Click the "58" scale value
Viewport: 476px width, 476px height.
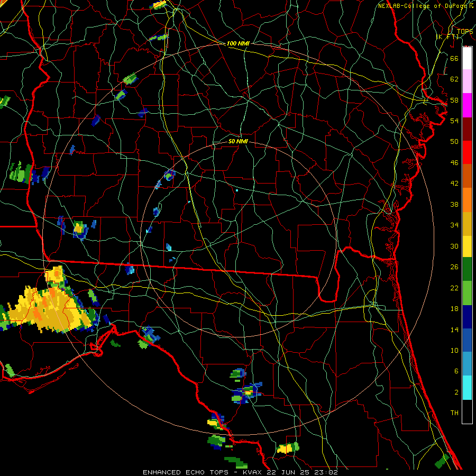[454, 100]
